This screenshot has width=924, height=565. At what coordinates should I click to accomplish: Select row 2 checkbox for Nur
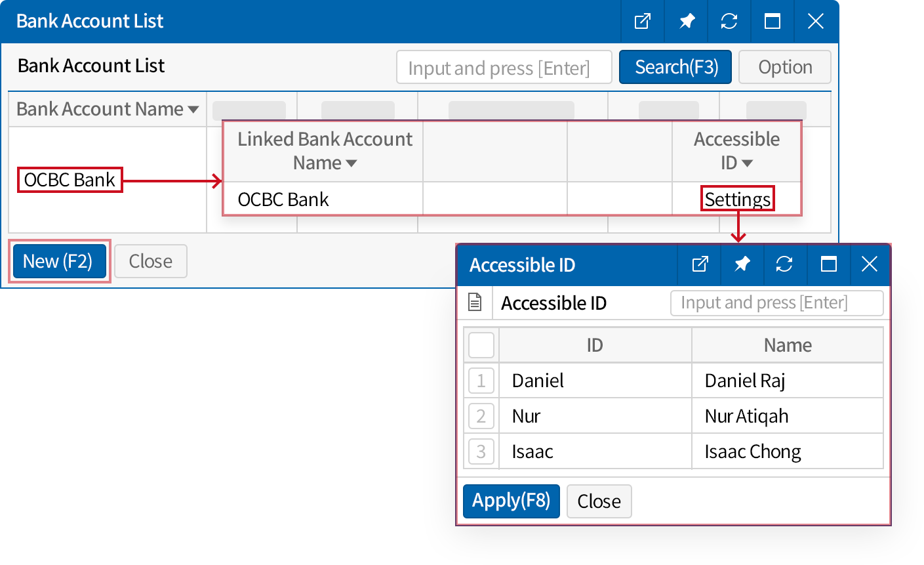(x=481, y=416)
